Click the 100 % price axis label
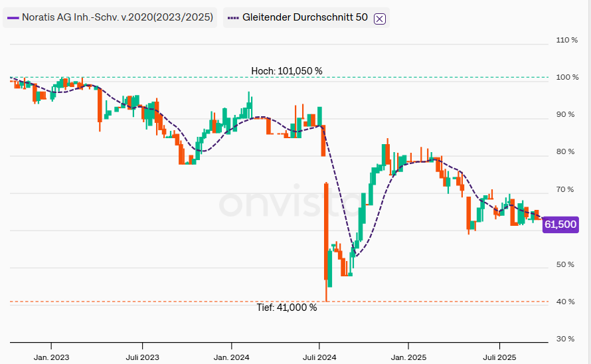The image size is (591, 364). pos(566,78)
